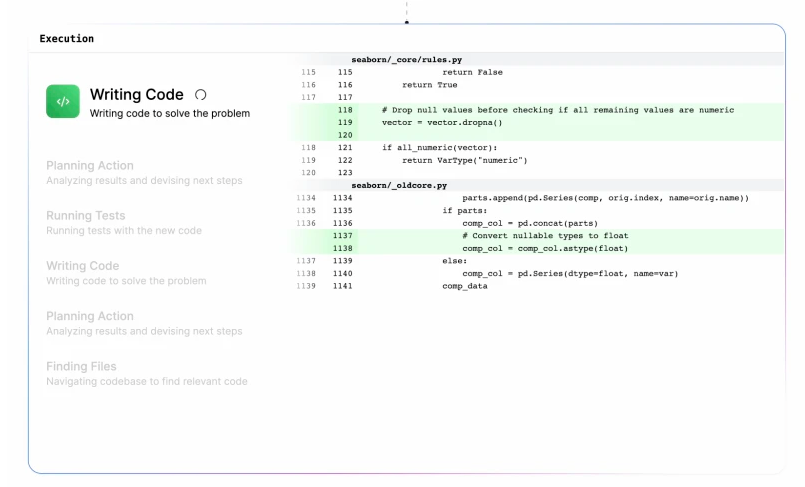
Task: Click the parts.append(pd.Series...) code line
Action: pos(605,198)
